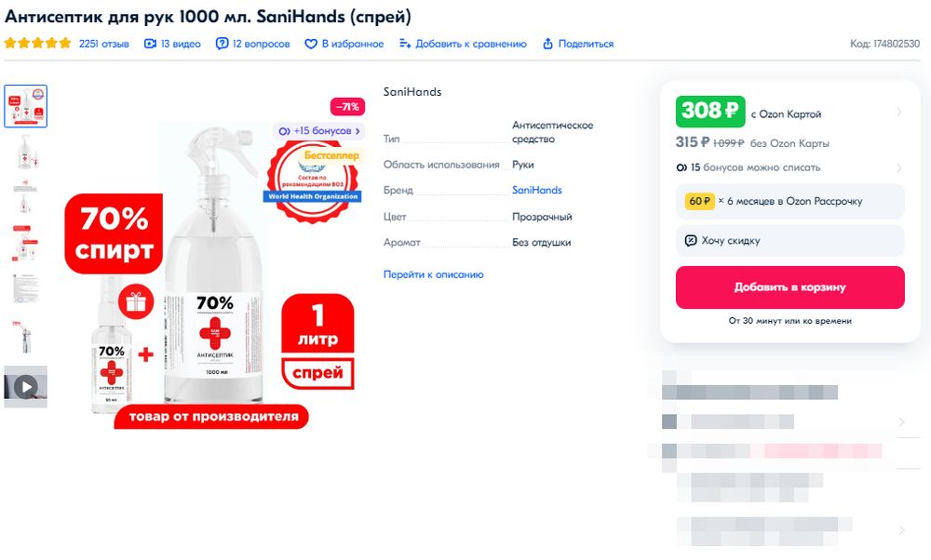Click the main antiseptic product image
The image size is (931, 560).
tap(214, 270)
